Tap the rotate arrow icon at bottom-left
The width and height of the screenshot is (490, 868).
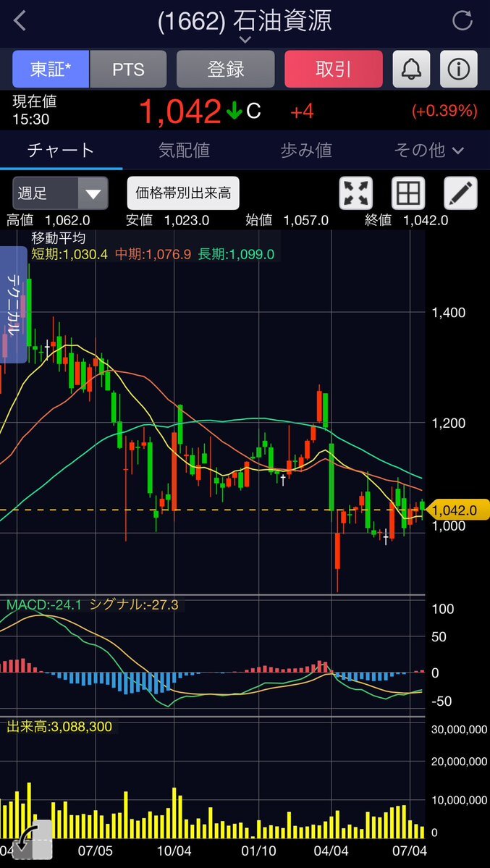click(32, 840)
